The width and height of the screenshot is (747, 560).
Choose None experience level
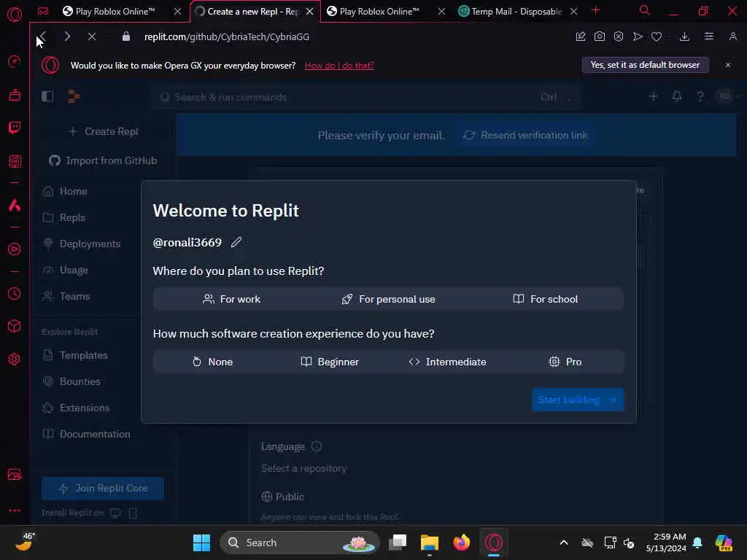point(212,362)
